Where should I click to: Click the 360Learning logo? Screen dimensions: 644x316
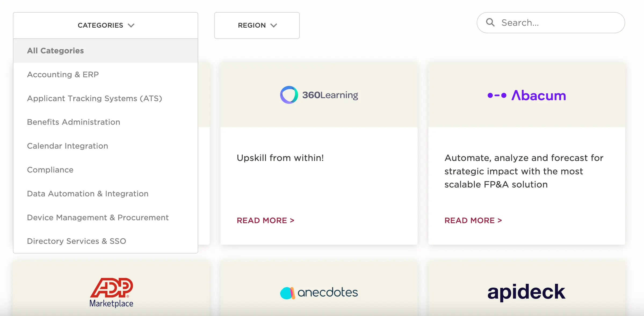[x=319, y=95]
